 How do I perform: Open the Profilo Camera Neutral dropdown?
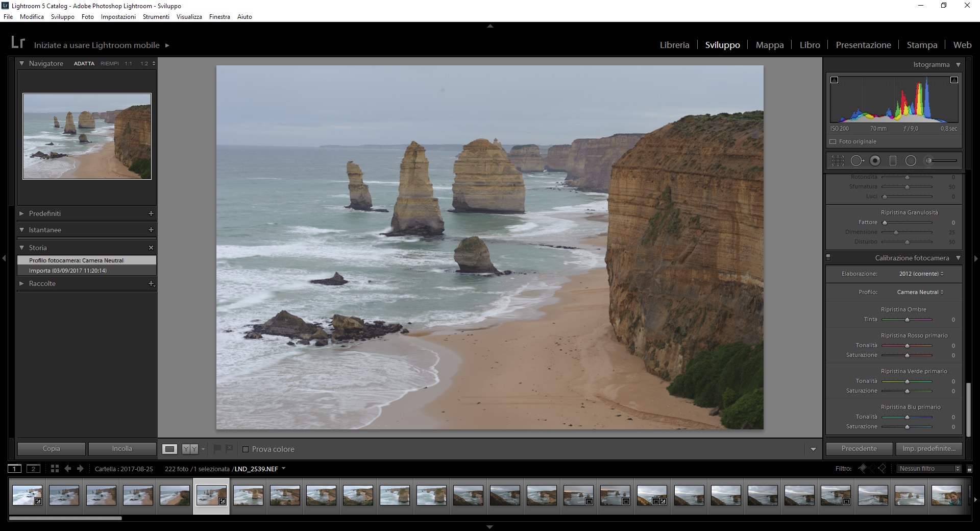(920, 292)
